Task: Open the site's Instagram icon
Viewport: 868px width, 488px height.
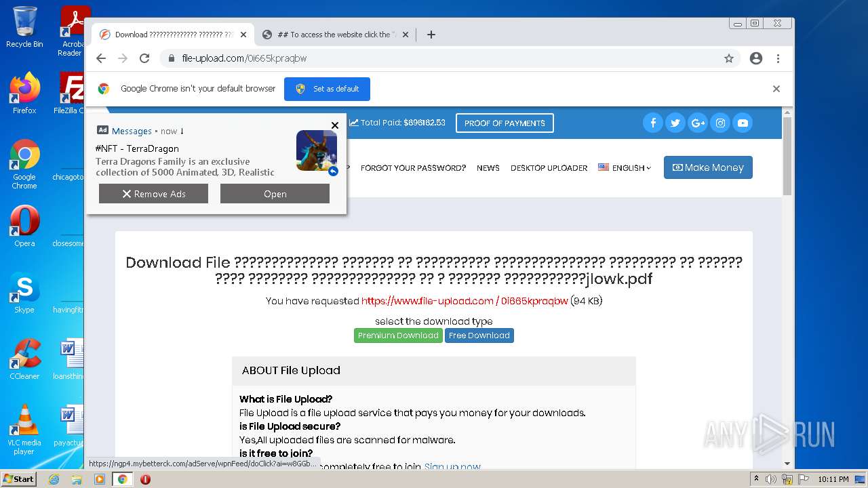Action: 720,123
